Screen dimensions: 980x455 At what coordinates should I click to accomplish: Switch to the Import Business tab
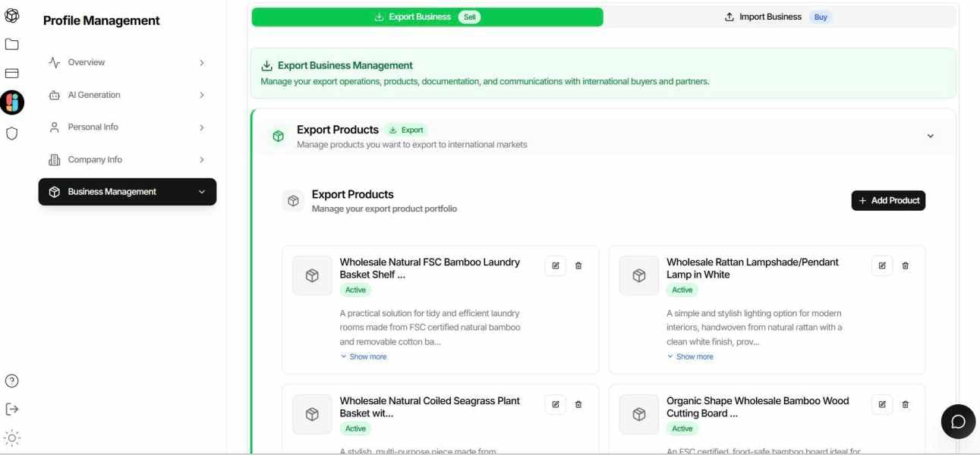click(x=769, y=16)
